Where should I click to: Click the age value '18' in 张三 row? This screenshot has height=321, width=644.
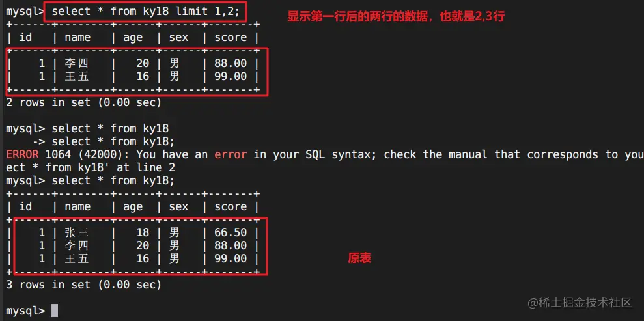click(143, 232)
